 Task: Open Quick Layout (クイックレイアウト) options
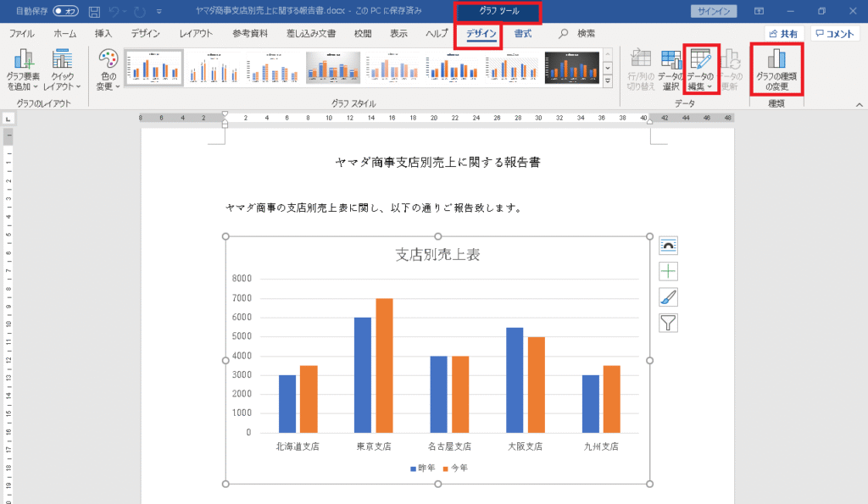(x=62, y=69)
